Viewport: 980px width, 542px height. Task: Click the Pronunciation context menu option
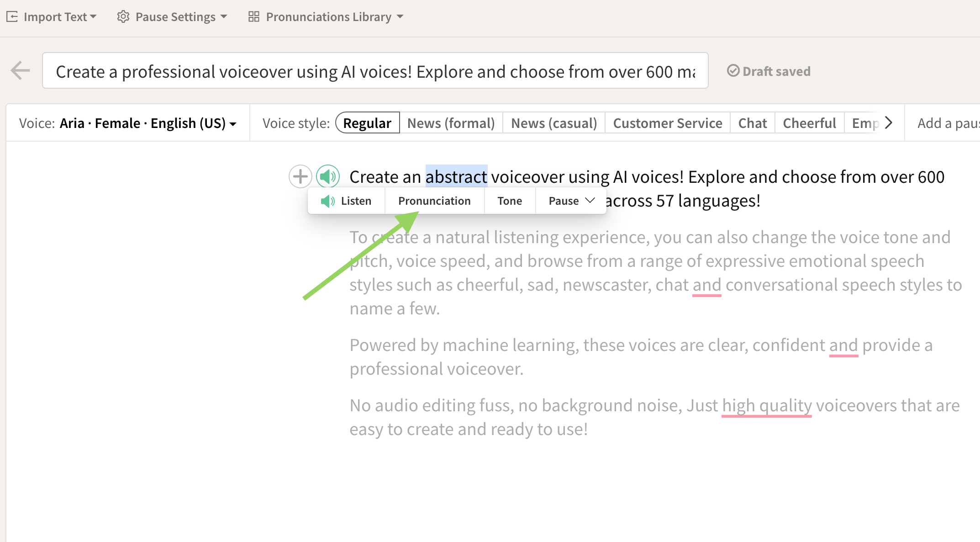pos(434,200)
